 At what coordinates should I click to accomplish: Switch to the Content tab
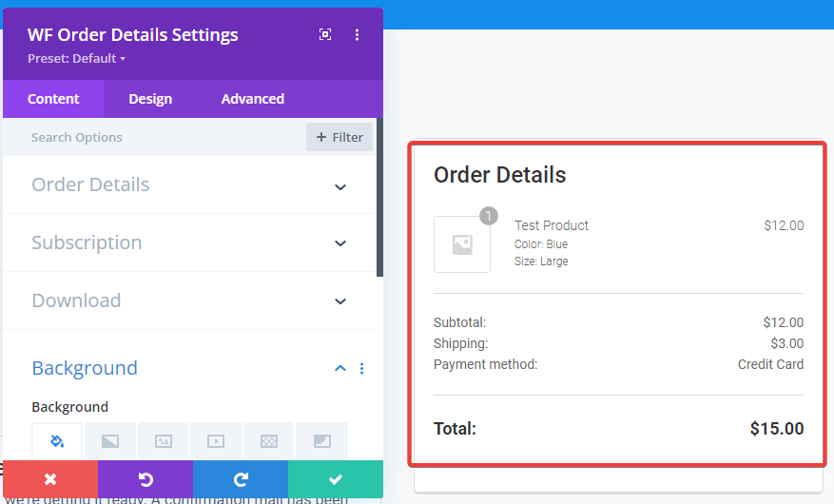click(53, 99)
